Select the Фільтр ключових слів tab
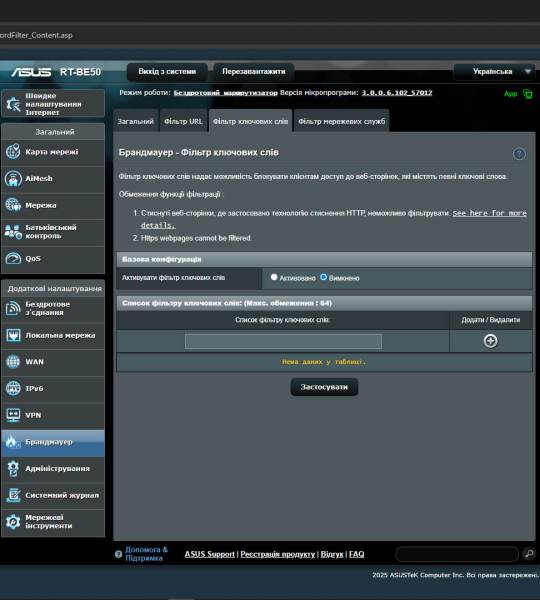 click(x=250, y=121)
